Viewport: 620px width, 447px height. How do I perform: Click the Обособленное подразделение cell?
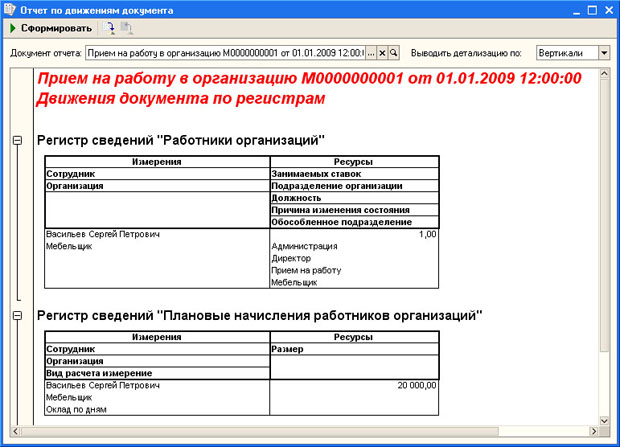354,222
